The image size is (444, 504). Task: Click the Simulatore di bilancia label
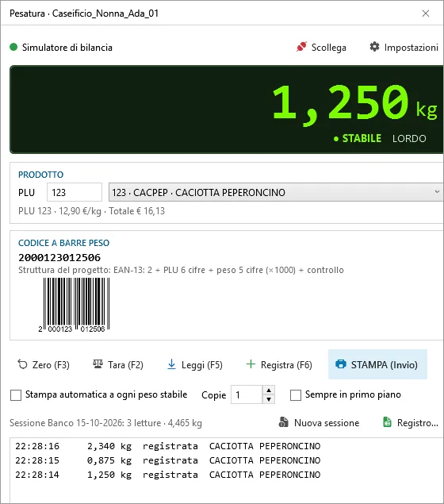67,48
